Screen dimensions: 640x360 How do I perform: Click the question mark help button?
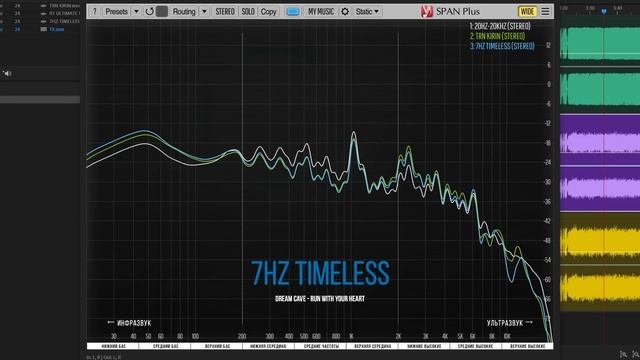click(x=95, y=11)
